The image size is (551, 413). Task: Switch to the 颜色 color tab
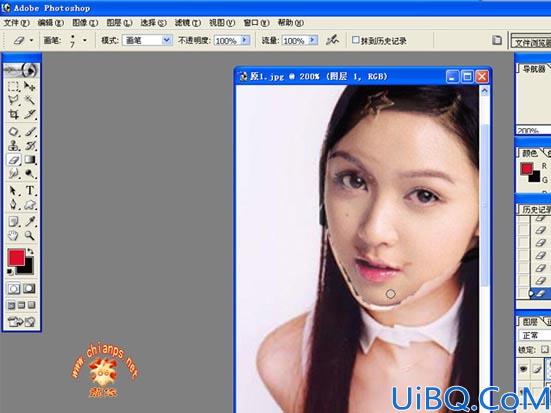(x=530, y=153)
